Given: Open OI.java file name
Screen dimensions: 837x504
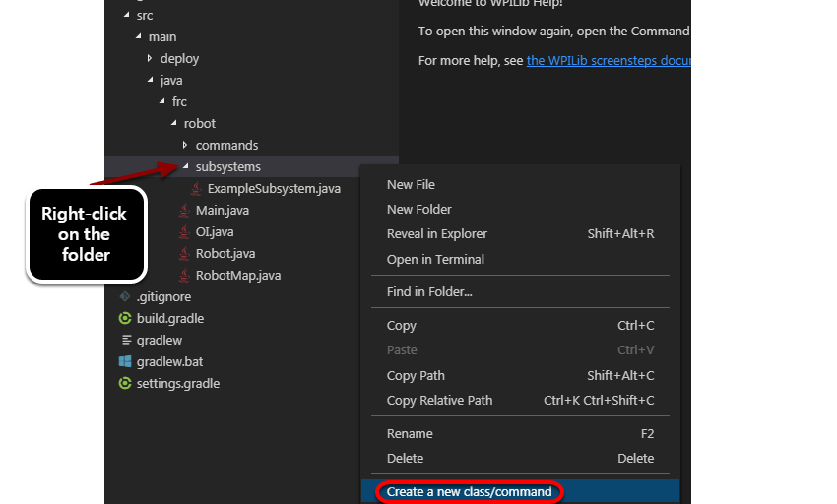Looking at the screenshot, I should (x=215, y=232).
